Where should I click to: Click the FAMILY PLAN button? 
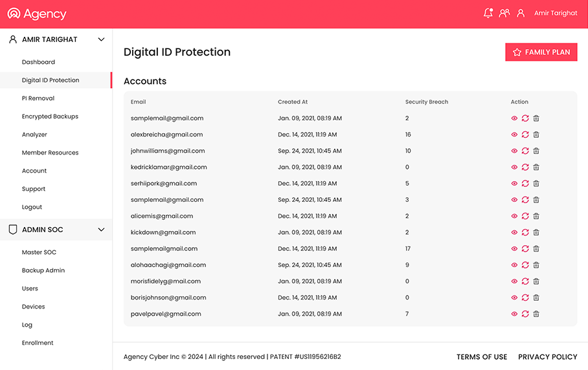[541, 52]
